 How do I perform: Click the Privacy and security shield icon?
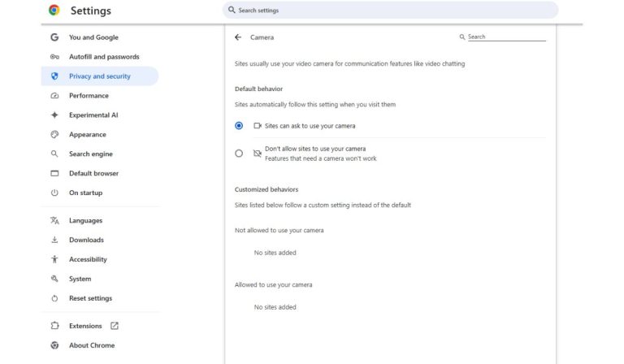pyautogui.click(x=54, y=76)
